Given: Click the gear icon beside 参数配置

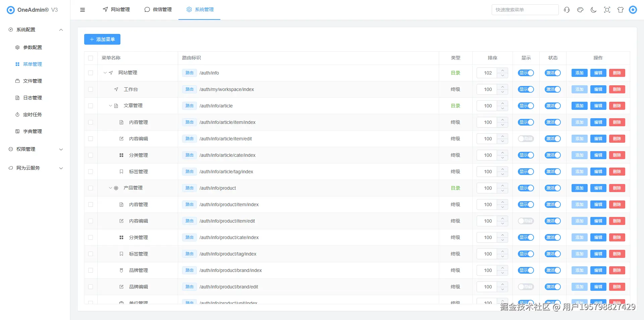Looking at the screenshot, I should [17, 47].
